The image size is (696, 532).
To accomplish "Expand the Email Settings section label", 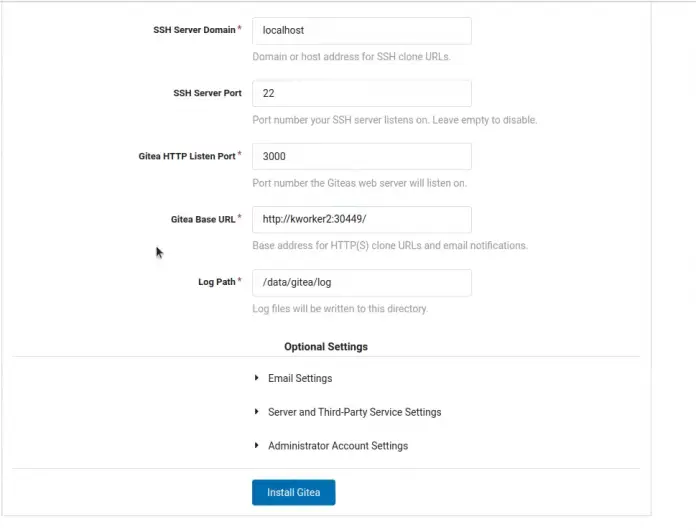I will point(300,378).
